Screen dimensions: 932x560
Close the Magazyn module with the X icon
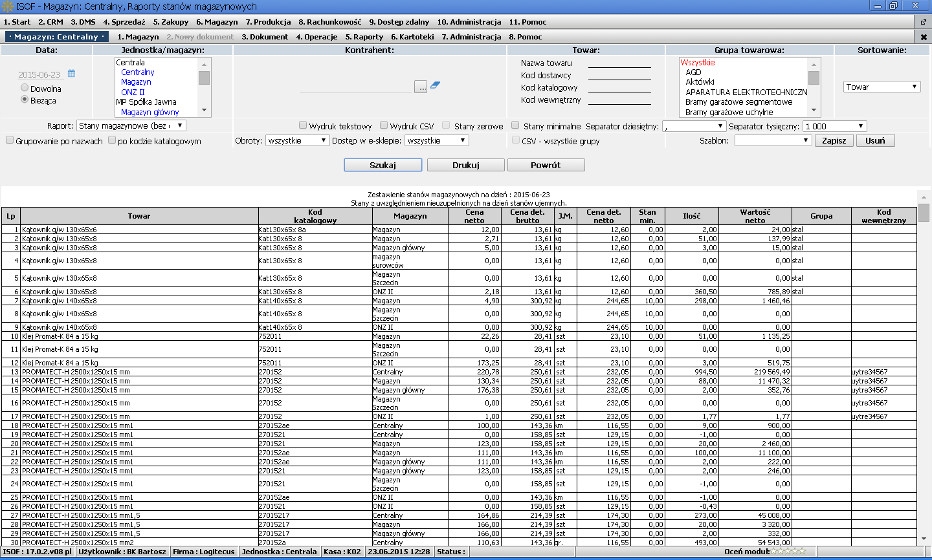pyautogui.click(x=924, y=37)
